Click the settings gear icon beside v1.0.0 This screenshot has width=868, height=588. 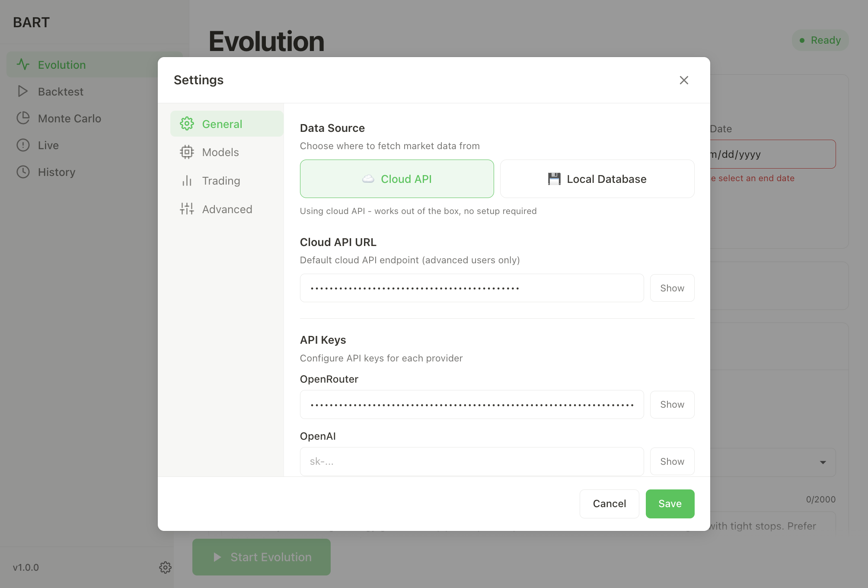[x=165, y=567]
